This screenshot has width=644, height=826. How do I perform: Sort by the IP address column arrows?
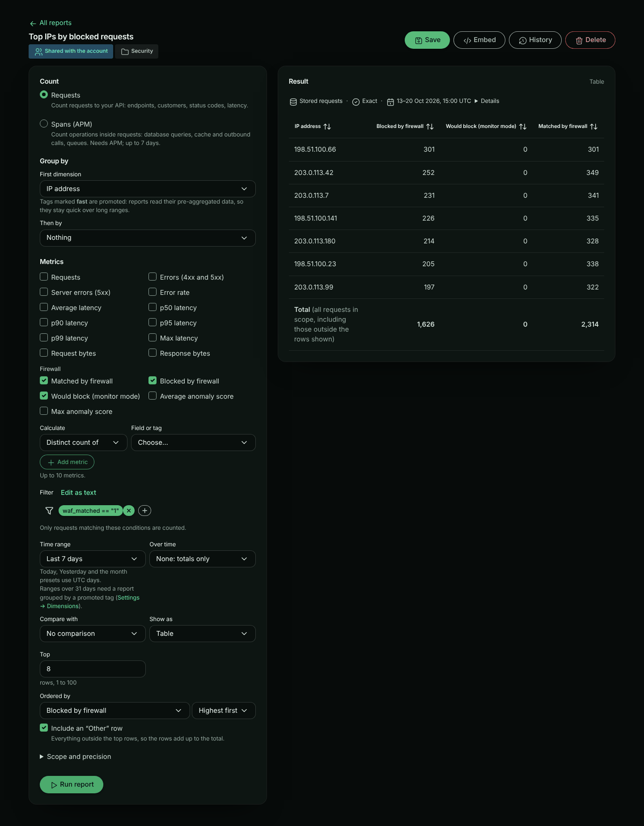327,127
